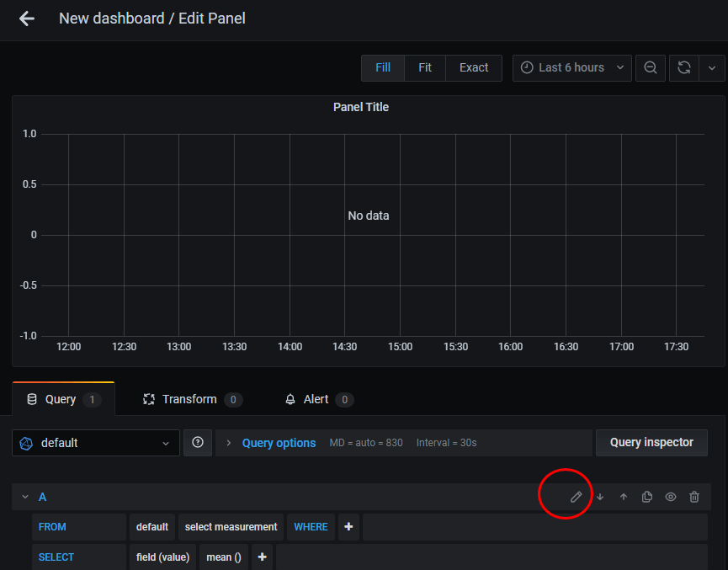Open the default data source dropdown
The width and height of the screenshot is (728, 570).
(x=96, y=443)
